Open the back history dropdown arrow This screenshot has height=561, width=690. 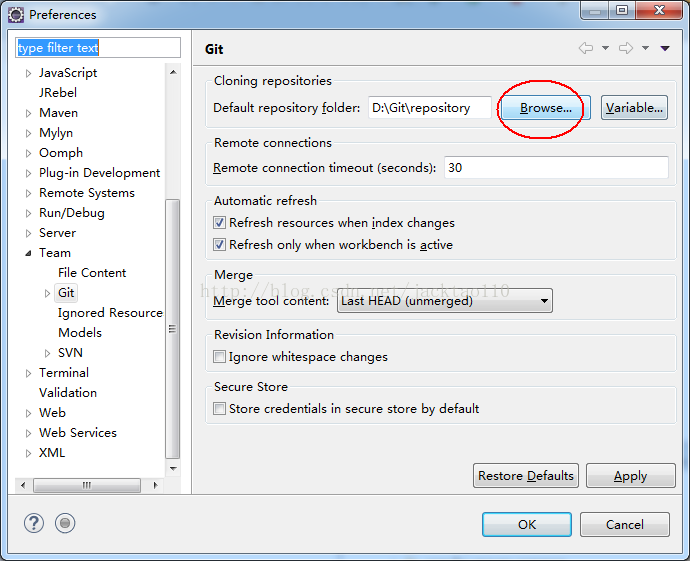click(606, 48)
